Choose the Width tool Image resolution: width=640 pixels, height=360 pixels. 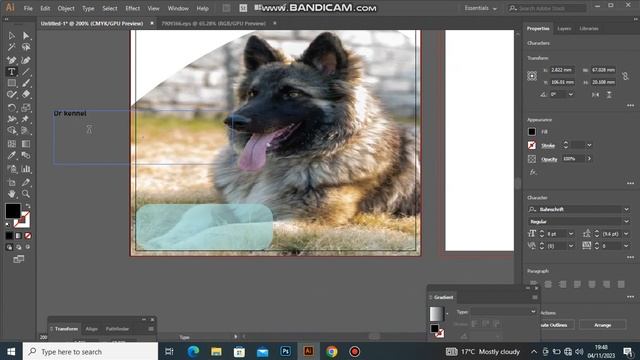click(x=11, y=119)
